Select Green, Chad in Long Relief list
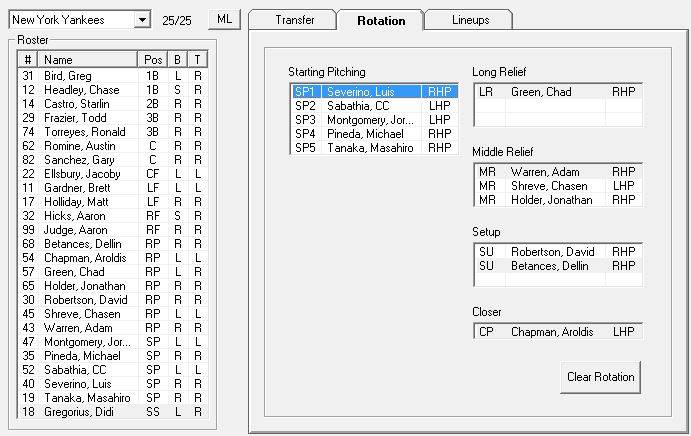Image resolution: width=691 pixels, height=436 pixels. pyautogui.click(x=557, y=92)
